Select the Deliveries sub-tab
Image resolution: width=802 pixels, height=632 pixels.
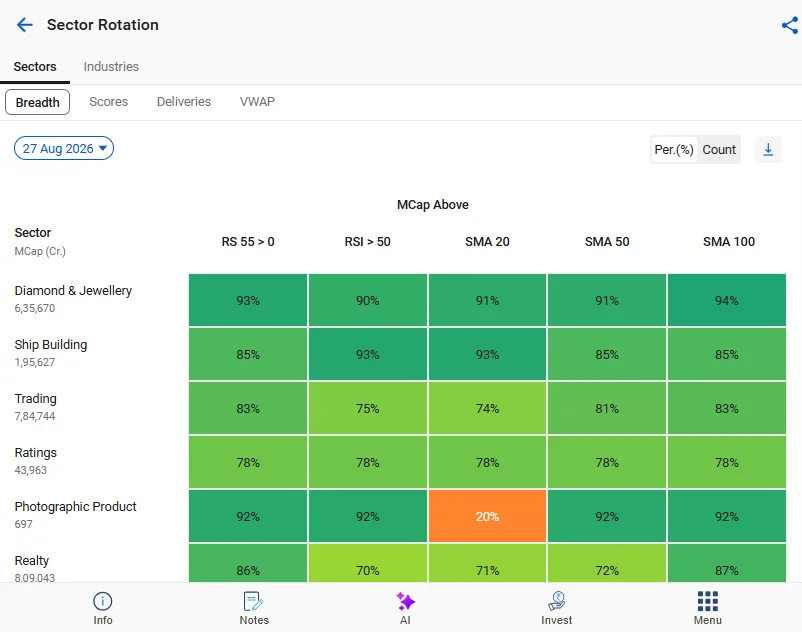(x=184, y=102)
